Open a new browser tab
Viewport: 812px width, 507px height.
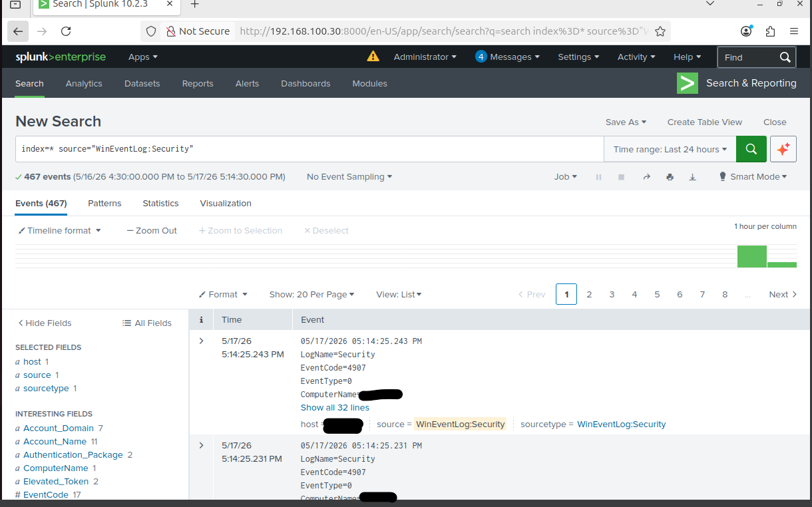coord(195,5)
